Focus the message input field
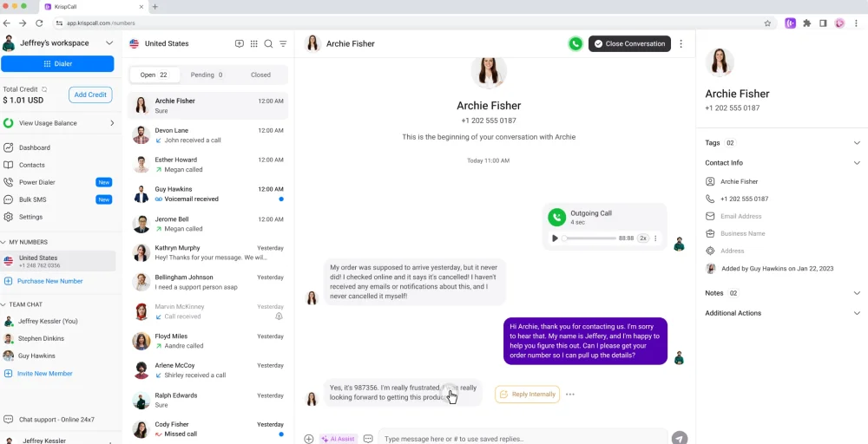Screen dimensions: 868x444 [522, 438]
